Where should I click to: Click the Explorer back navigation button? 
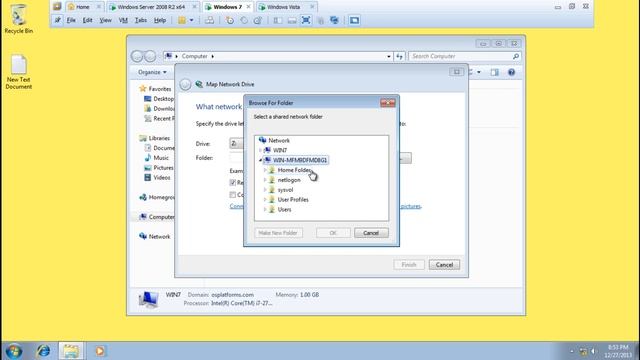(137, 56)
